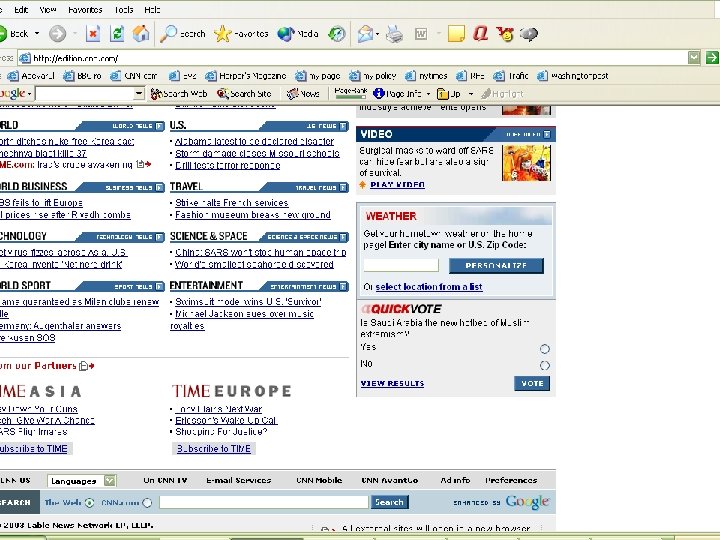This screenshot has height=540, width=720.
Task: Open the Edit menu
Action: coord(21,9)
